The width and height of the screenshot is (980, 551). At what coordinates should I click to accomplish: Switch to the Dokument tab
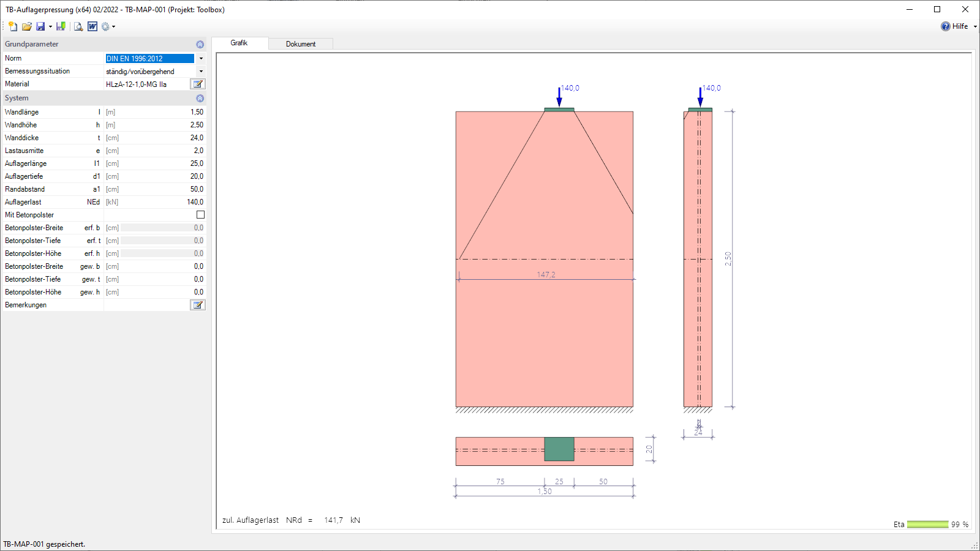[301, 44]
